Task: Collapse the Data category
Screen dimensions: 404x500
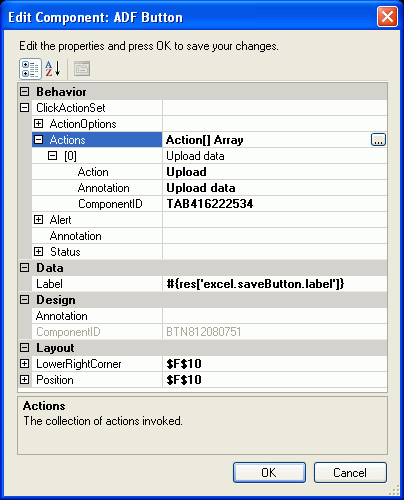Action: point(25,267)
